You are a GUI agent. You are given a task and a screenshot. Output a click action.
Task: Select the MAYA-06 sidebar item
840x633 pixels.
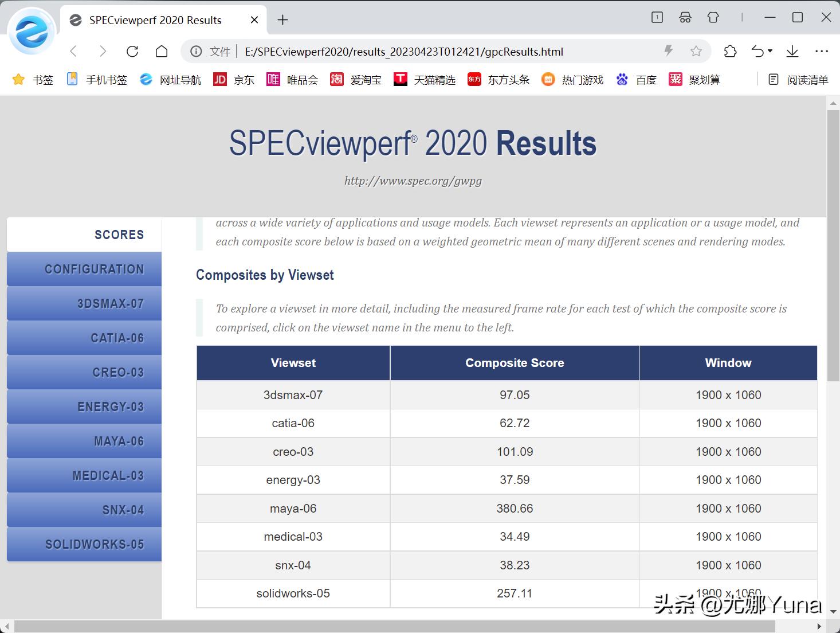(84, 441)
